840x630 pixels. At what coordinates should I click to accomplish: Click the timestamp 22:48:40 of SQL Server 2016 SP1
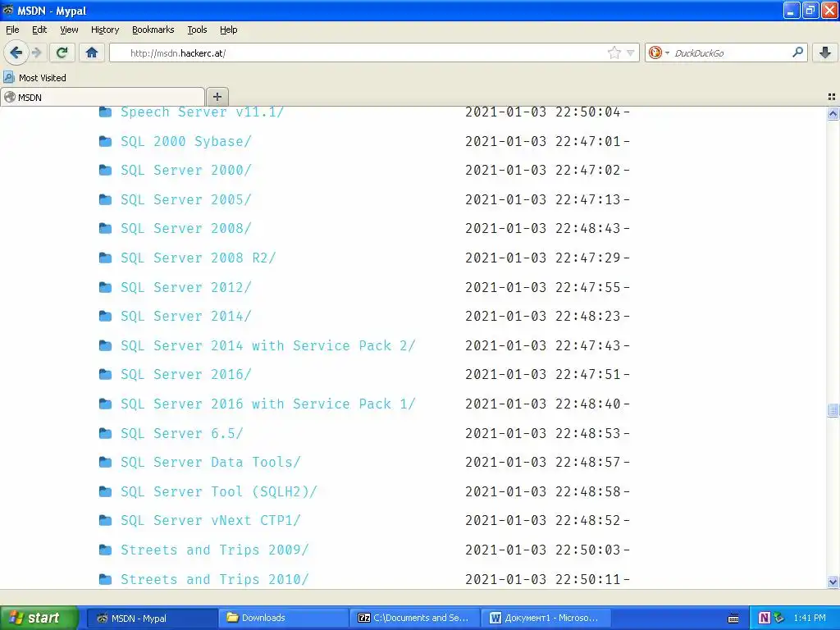(x=587, y=404)
